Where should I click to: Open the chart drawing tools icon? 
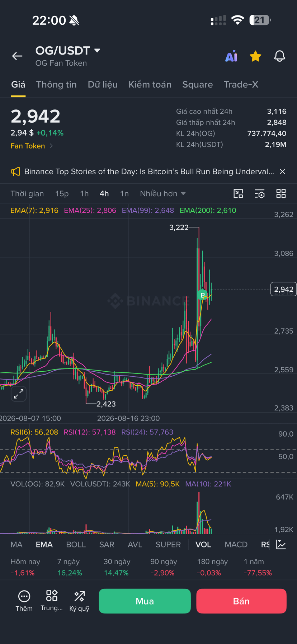click(238, 194)
